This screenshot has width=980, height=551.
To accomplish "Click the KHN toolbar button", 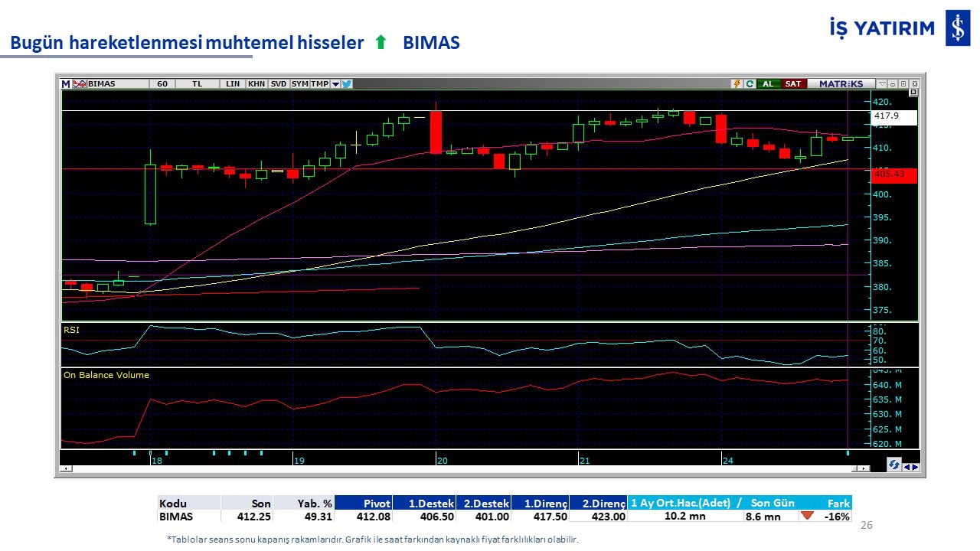I will click(x=256, y=84).
